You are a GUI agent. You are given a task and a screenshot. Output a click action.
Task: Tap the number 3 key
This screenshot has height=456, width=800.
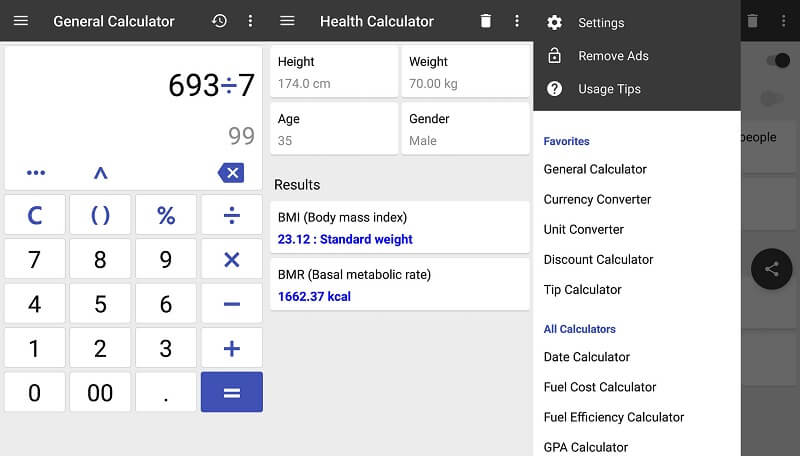(166, 348)
